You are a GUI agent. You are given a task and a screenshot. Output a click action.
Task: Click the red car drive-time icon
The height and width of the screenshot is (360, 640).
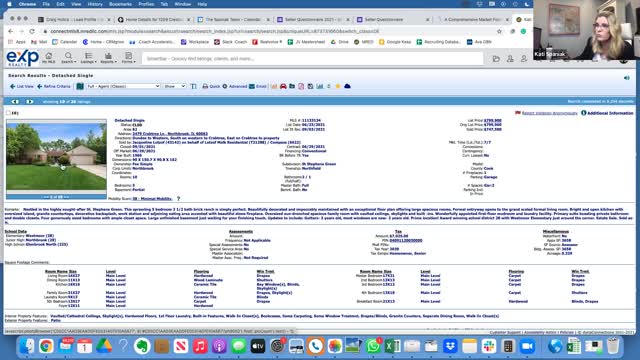[x=283, y=86]
